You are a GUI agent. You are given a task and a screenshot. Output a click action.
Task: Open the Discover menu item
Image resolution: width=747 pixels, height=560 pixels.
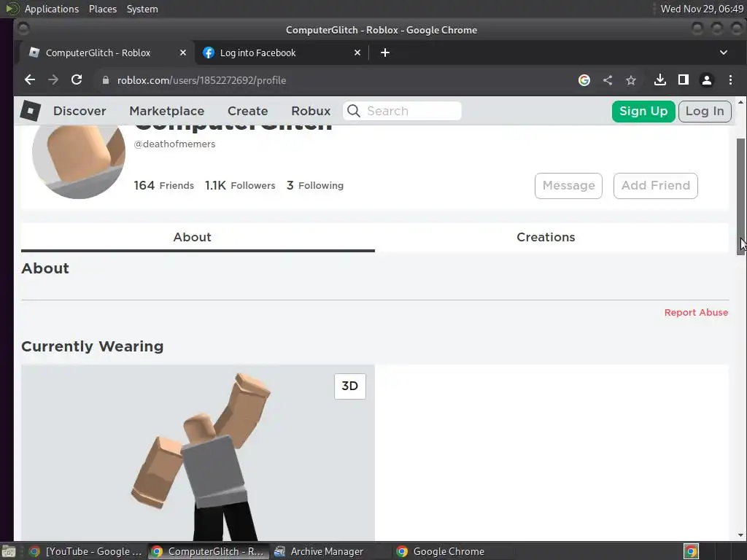[x=80, y=111]
